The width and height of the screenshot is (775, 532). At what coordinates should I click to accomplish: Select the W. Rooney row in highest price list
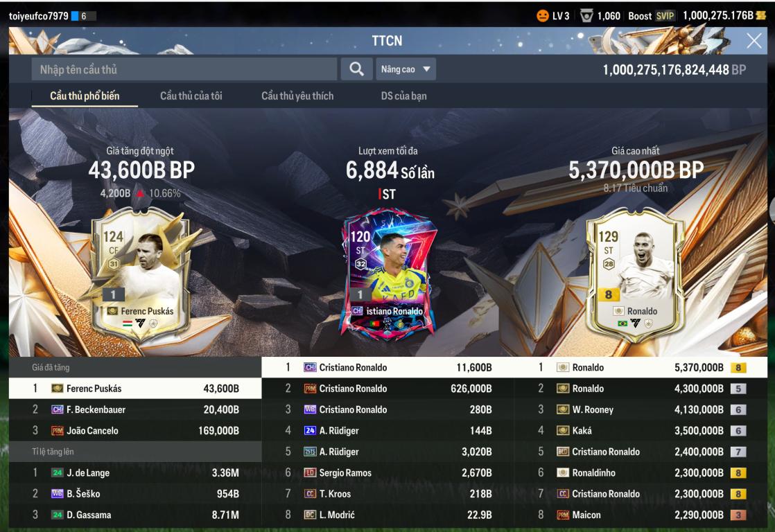(x=641, y=409)
